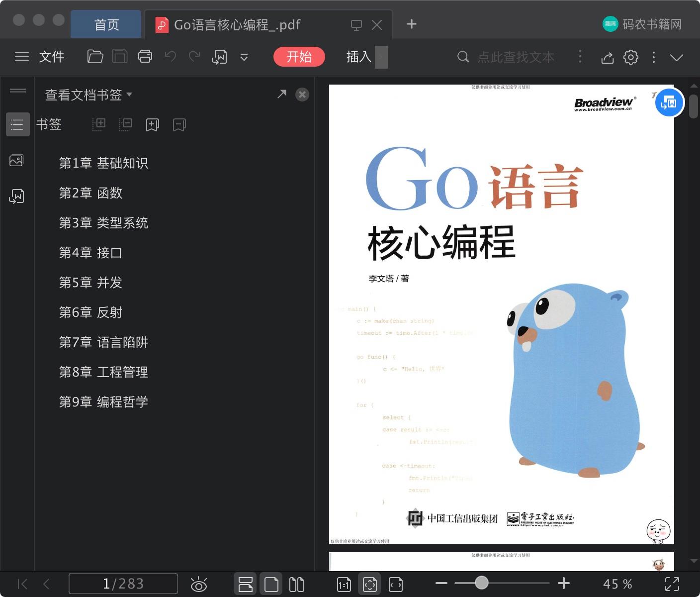Image resolution: width=700 pixels, height=597 pixels.
Task: Add a new tab with plus button
Action: click(412, 24)
